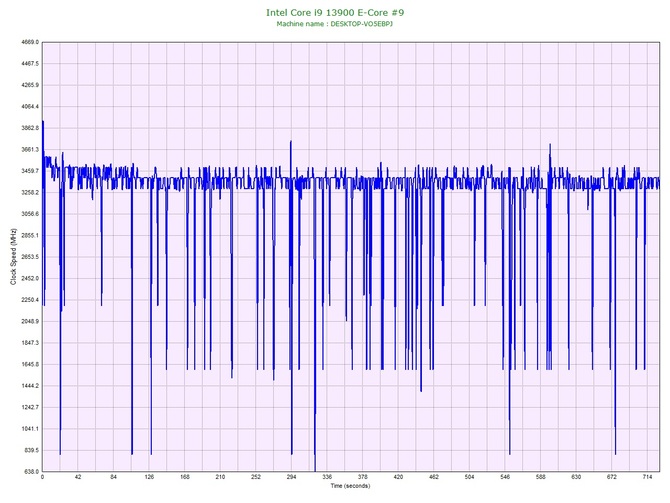Click the 2855.1 y-axis tick label
This screenshot has width=670, height=503.
(30, 235)
